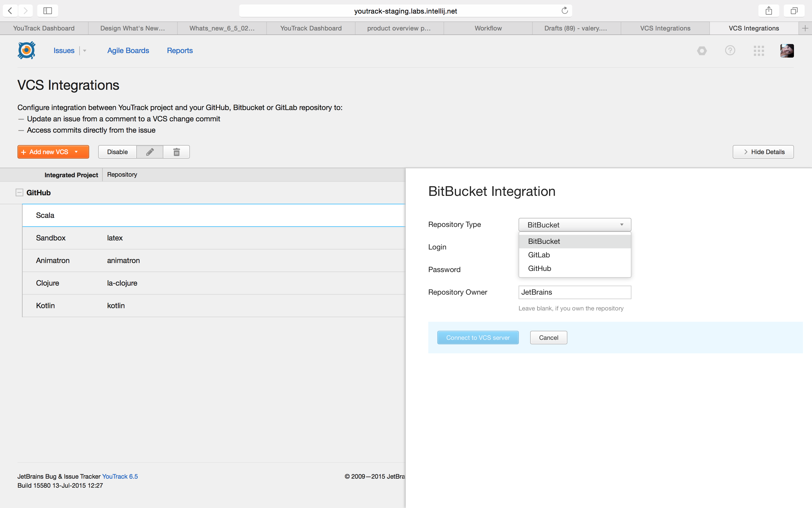Click the YouTrack logo icon
Viewport: 812px width, 508px height.
pos(27,51)
